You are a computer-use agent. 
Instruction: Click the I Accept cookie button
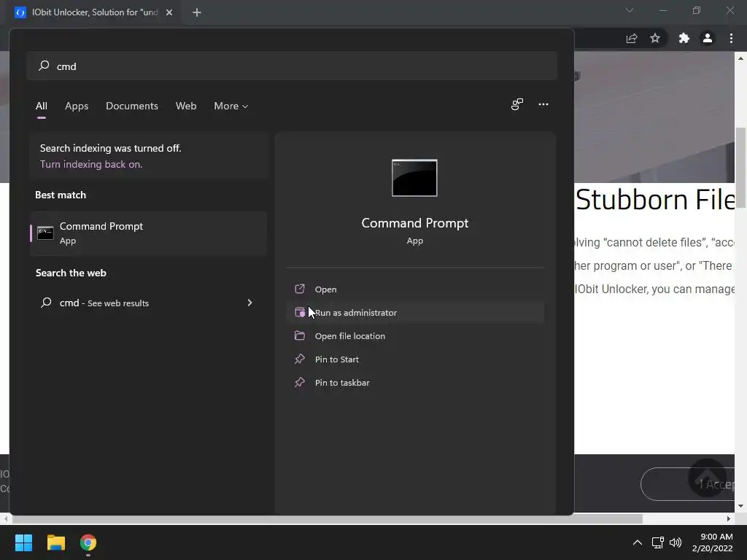click(687, 484)
